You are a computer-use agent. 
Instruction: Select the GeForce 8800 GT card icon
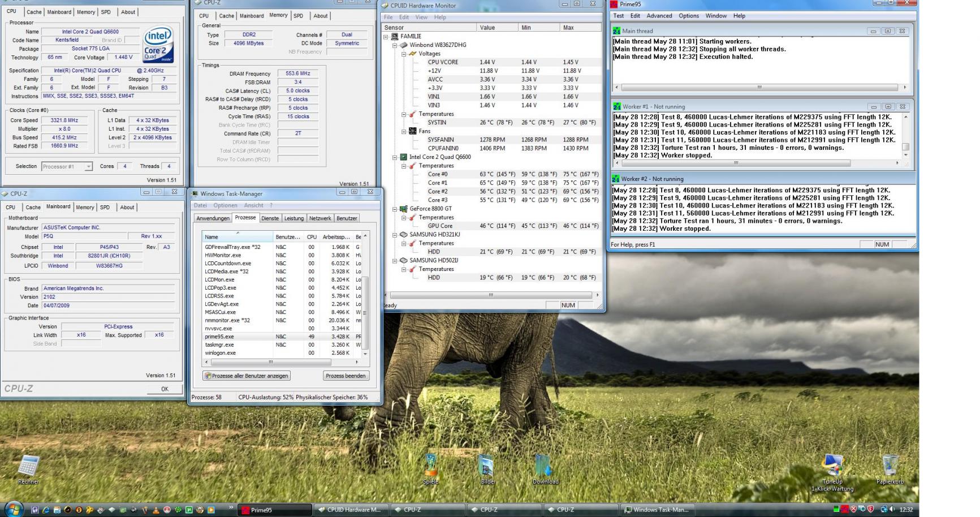pyautogui.click(x=404, y=209)
